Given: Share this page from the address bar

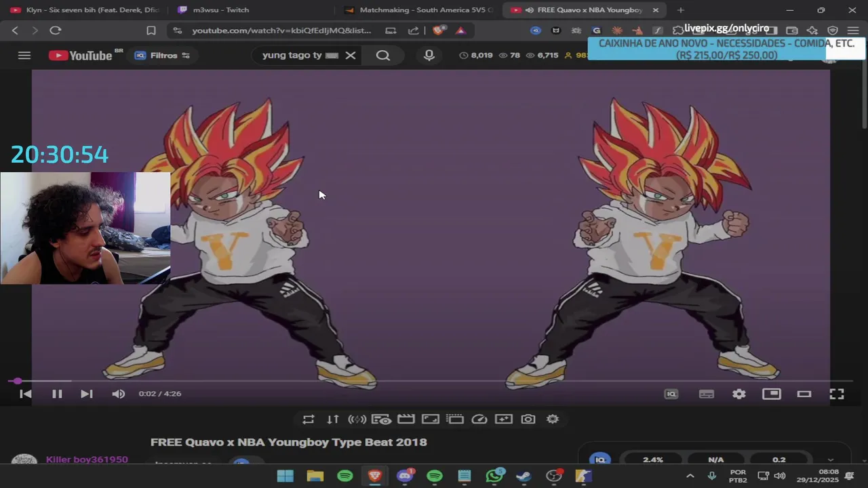Looking at the screenshot, I should coord(414,30).
